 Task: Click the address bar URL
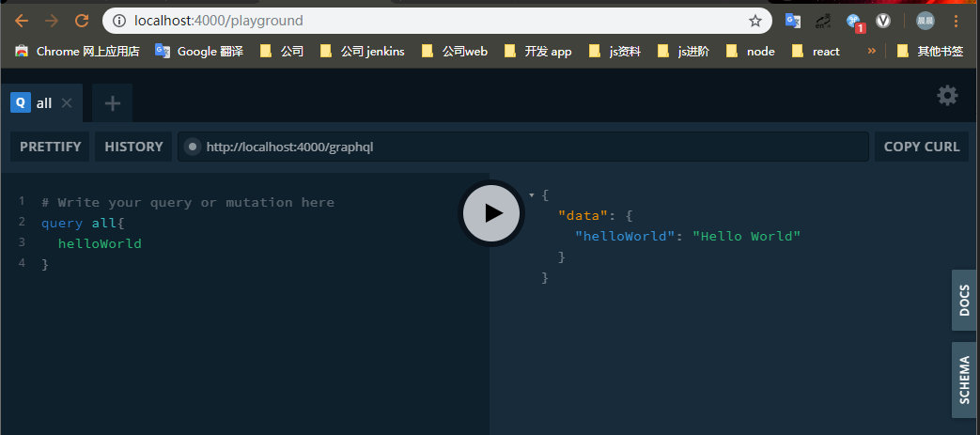pos(219,21)
